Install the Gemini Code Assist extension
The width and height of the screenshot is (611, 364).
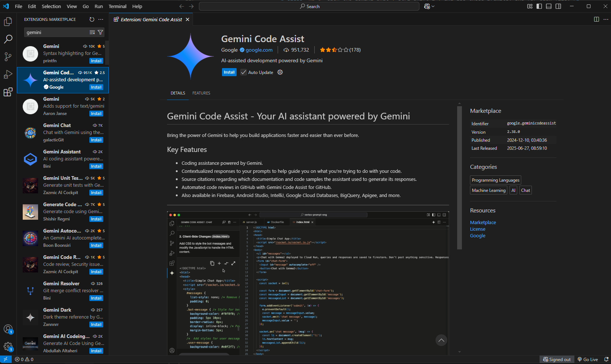point(229,72)
